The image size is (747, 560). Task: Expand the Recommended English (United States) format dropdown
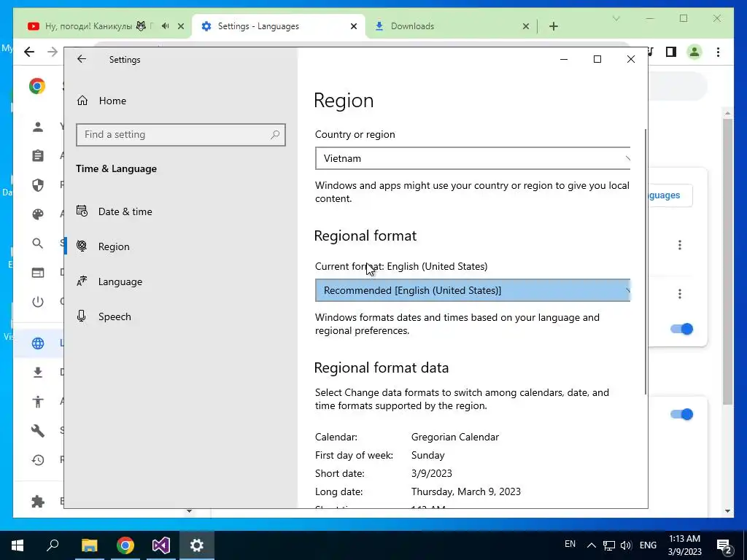tap(473, 290)
